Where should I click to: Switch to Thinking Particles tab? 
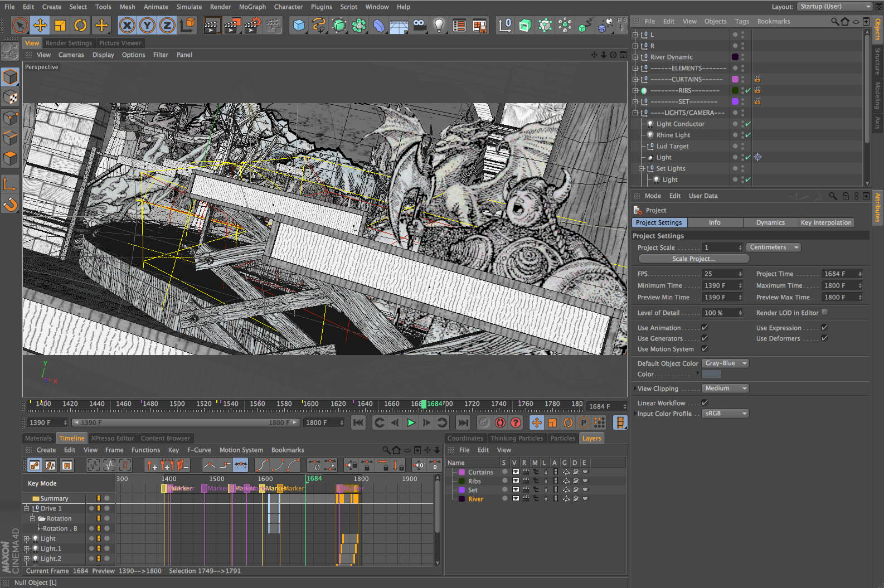tap(517, 438)
